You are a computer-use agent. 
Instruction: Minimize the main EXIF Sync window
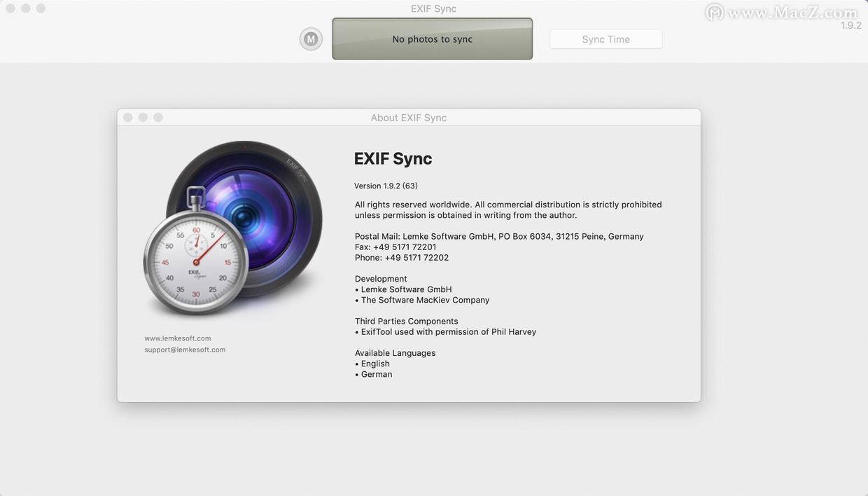pos(26,8)
